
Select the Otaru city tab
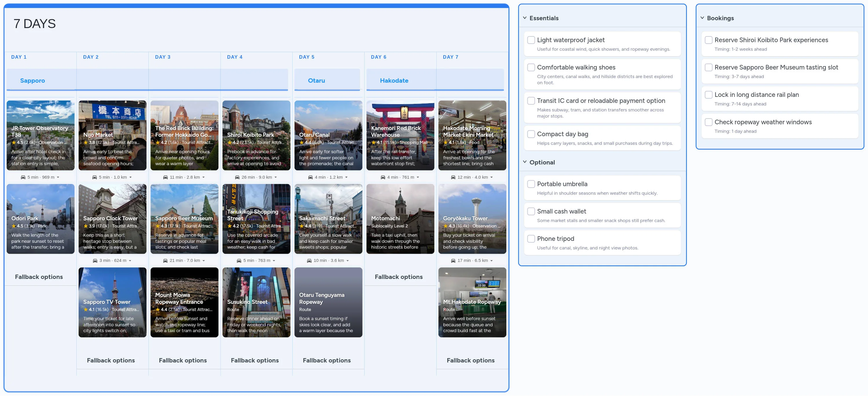[316, 80]
